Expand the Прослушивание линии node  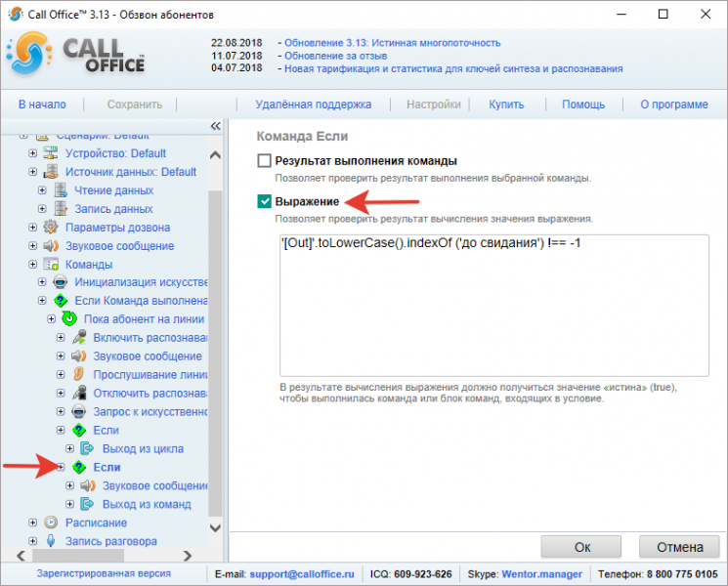pyautogui.click(x=61, y=374)
